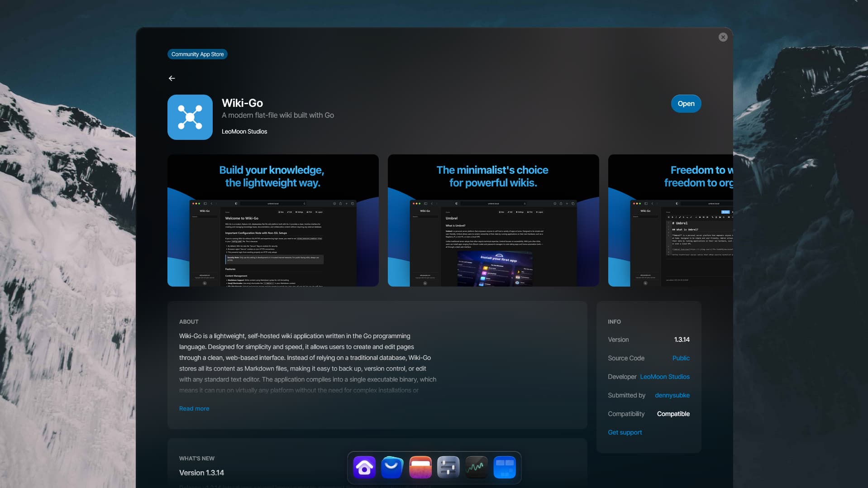Click the Compatible status value
This screenshot has width=868, height=488.
[673, 414]
